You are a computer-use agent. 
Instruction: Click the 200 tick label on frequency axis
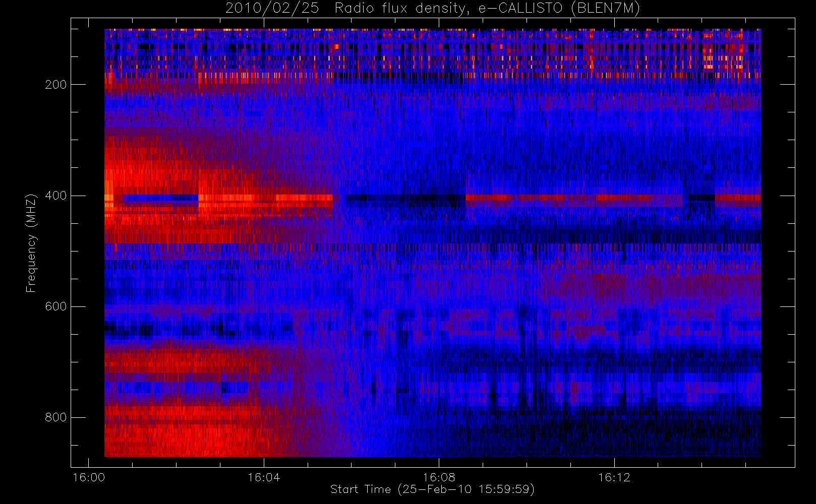[x=56, y=85]
